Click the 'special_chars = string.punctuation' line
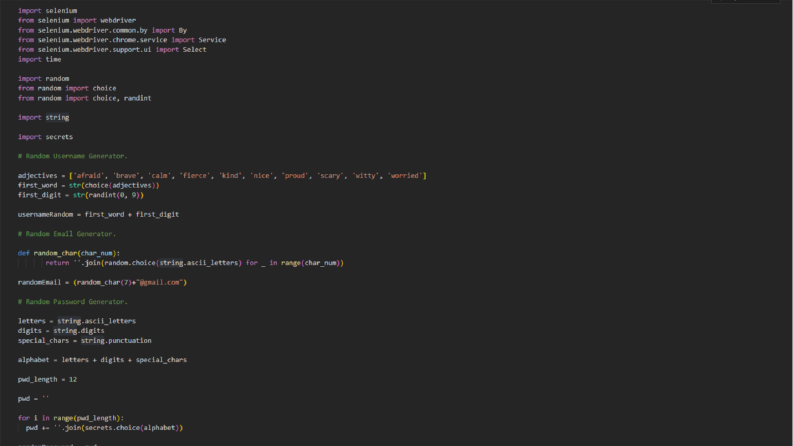This screenshot has height=446, width=793. pyautogui.click(x=84, y=340)
